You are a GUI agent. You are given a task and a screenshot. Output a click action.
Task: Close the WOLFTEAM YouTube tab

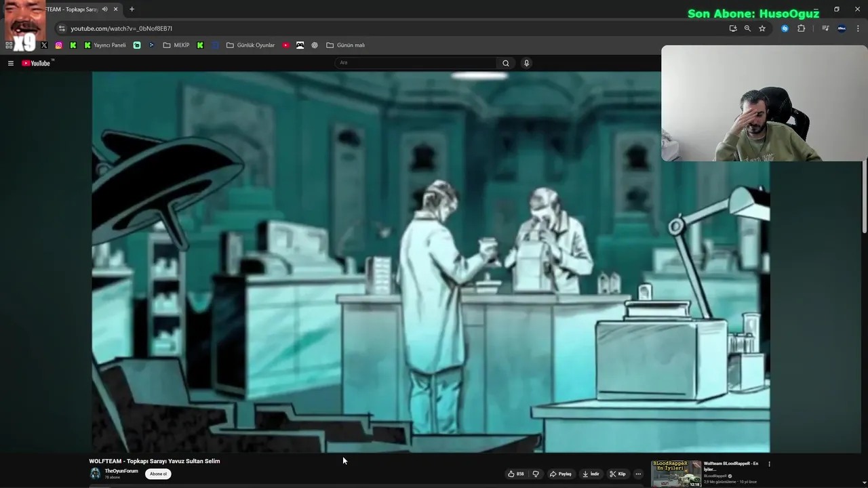tap(116, 9)
